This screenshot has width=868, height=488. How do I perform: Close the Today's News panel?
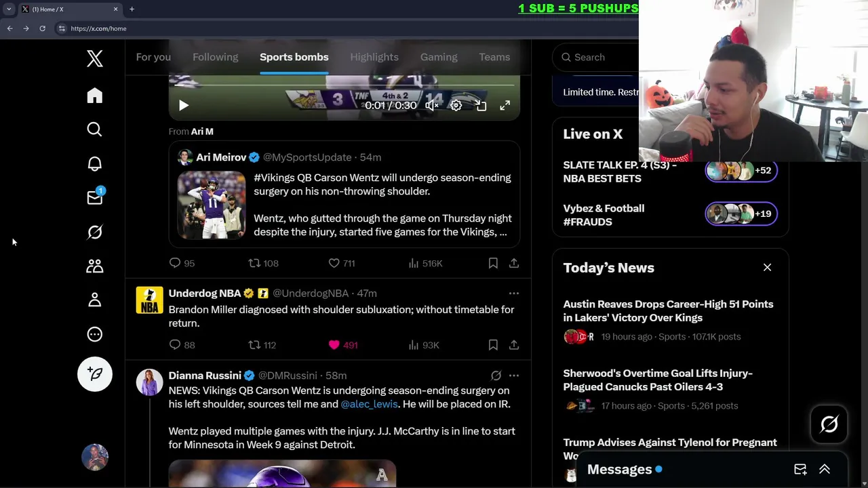pos(768,268)
